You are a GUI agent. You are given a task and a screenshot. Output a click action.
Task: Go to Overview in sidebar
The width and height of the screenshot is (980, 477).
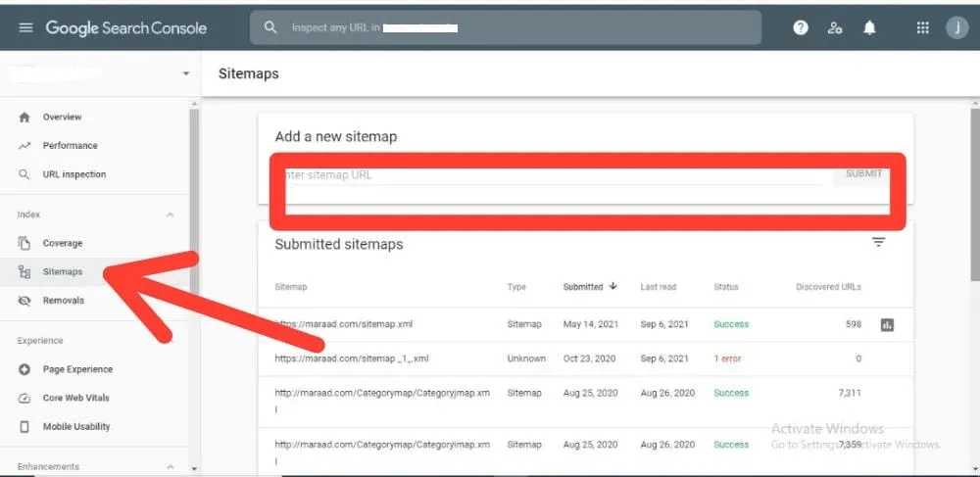pos(62,117)
